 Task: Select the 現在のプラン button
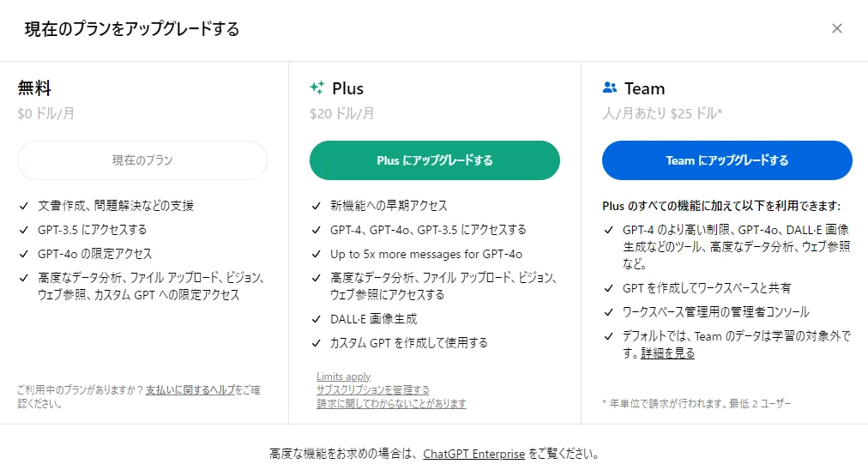tap(142, 160)
